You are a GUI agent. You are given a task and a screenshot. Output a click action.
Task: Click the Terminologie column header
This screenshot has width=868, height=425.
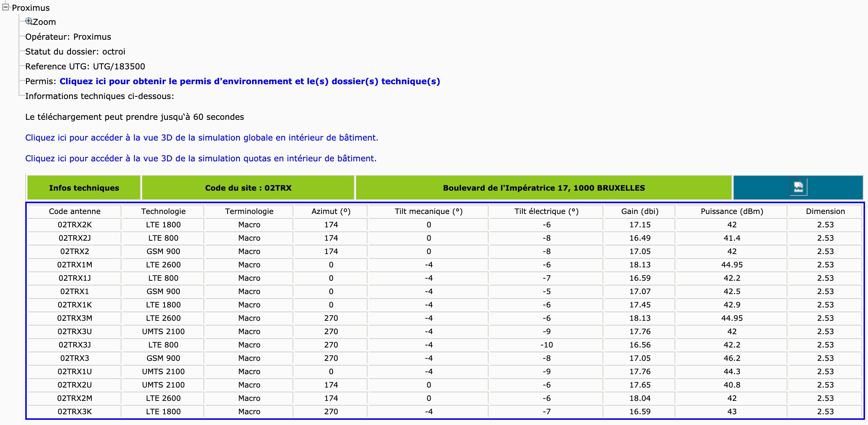[249, 211]
